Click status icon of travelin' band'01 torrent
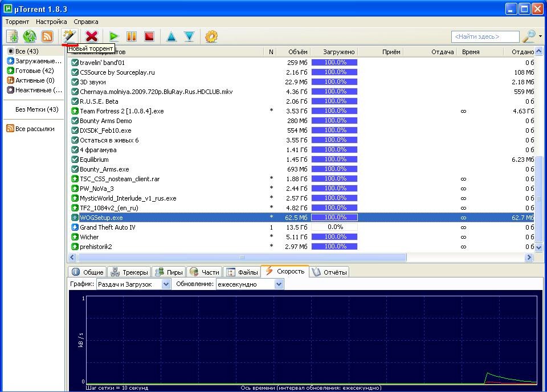Screen dimensions: 547x392 click(x=75, y=63)
